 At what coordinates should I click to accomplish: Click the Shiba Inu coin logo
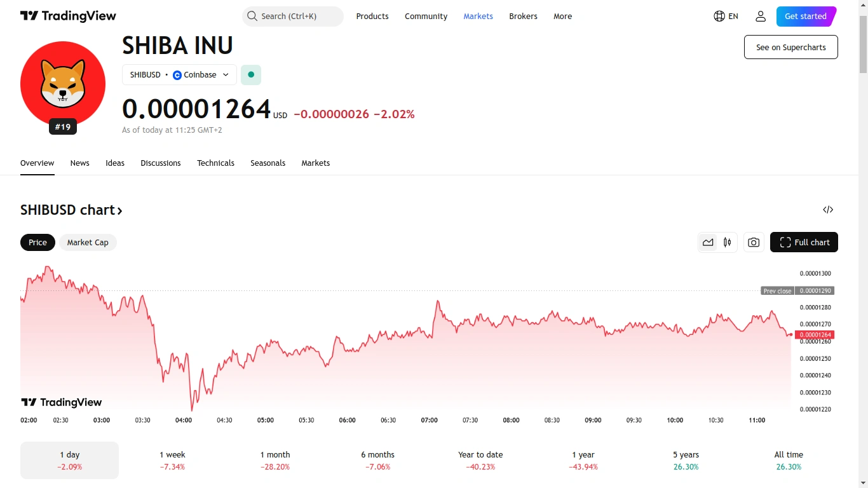[x=63, y=84]
